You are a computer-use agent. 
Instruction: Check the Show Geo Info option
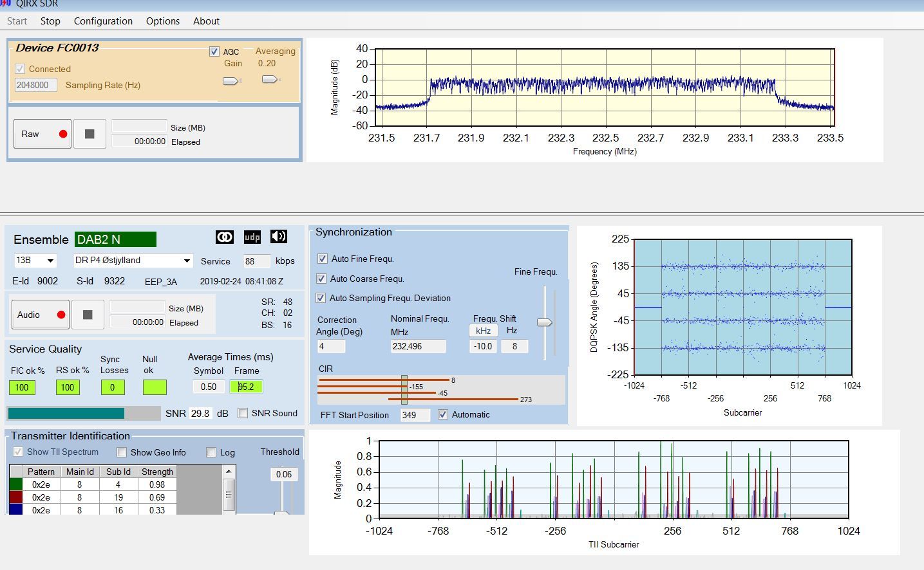122,452
